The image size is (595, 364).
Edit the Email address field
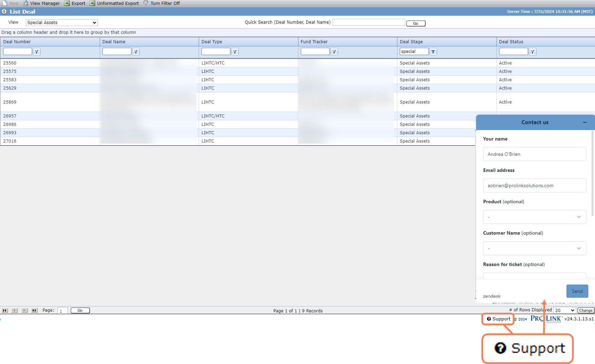click(x=535, y=185)
